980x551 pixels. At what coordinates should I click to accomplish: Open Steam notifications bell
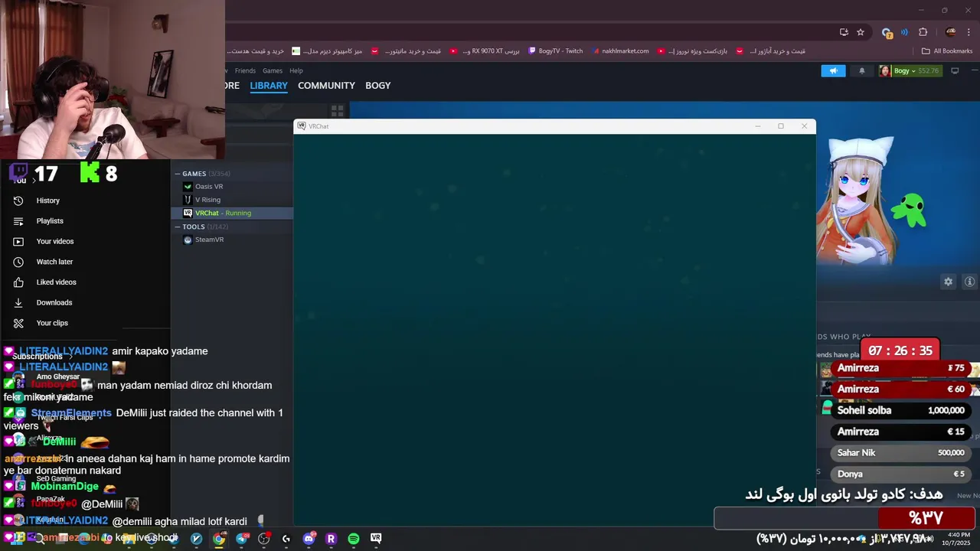tap(862, 70)
